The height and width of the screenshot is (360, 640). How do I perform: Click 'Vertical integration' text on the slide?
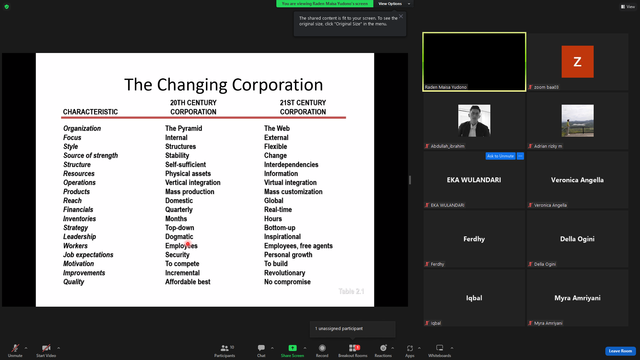(193, 183)
